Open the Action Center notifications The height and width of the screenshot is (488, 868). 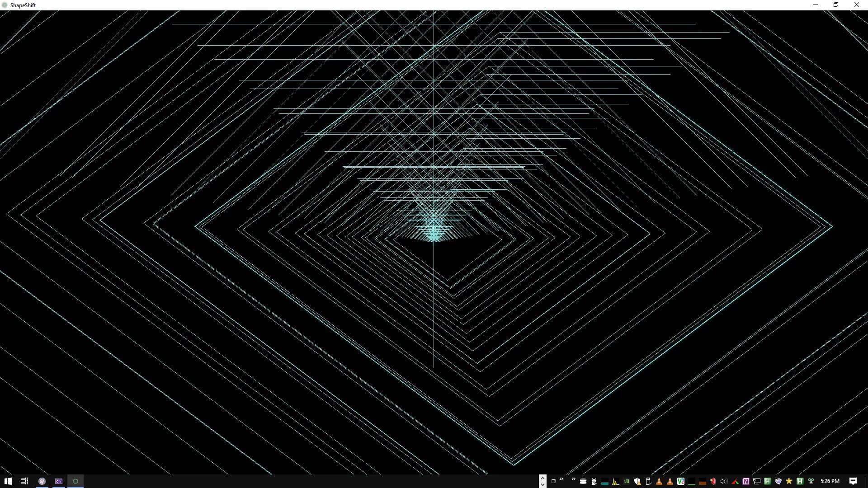click(853, 481)
